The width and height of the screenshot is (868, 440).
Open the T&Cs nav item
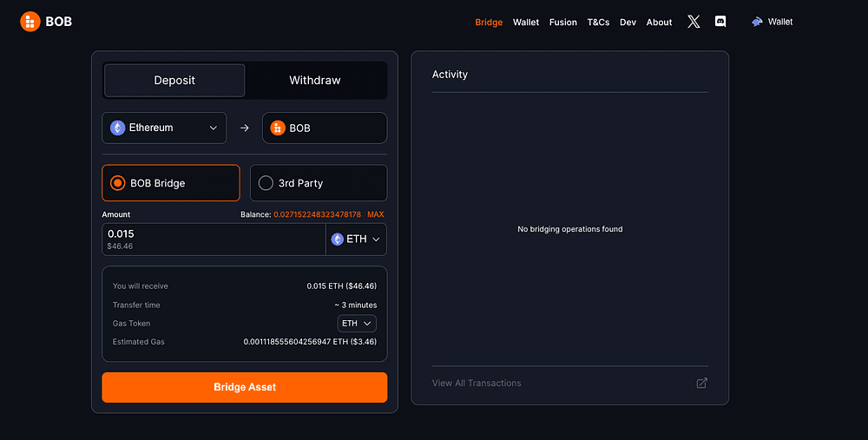coord(598,23)
